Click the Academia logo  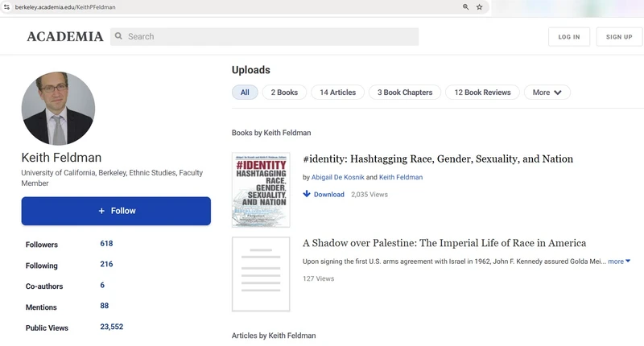click(65, 36)
